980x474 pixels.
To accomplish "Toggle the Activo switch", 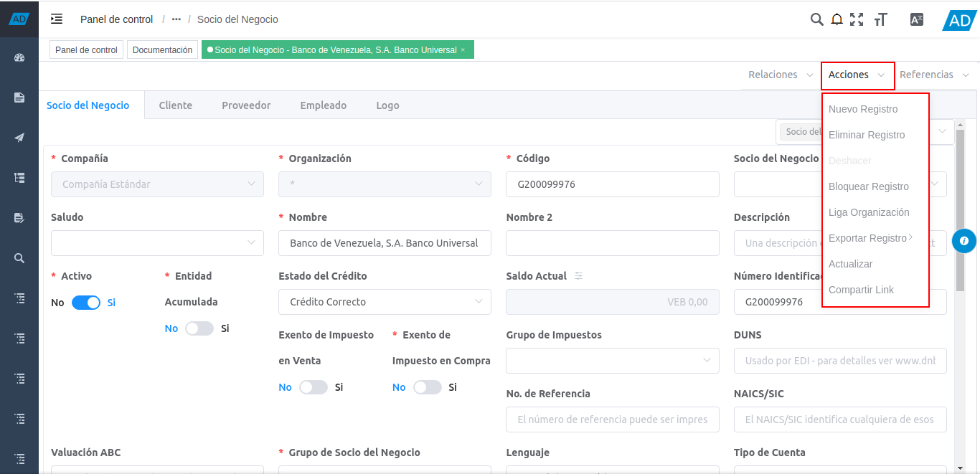I will point(86,303).
